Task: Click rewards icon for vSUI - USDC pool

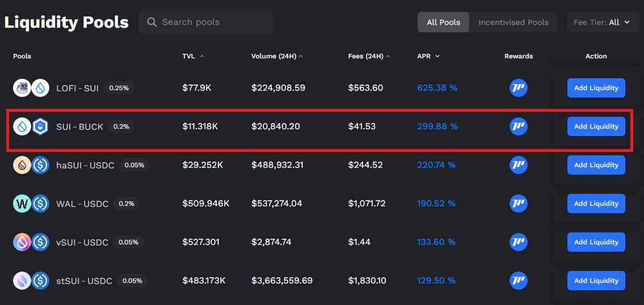Action: 519,242
